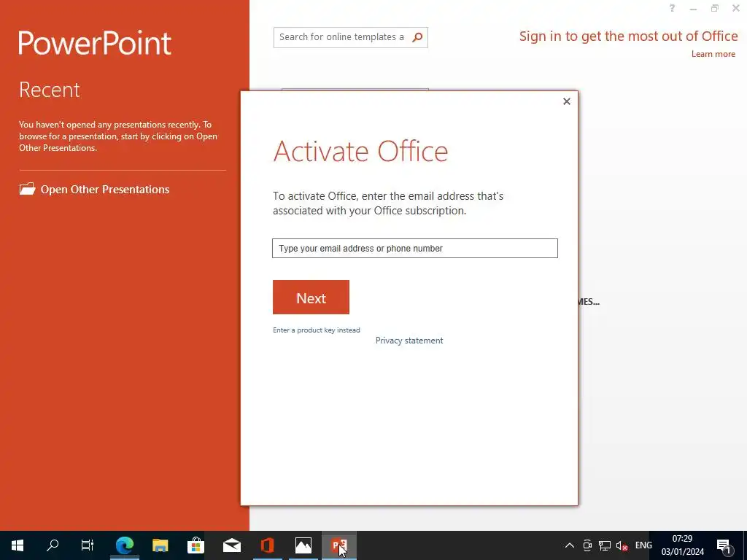Click the folder icon beside Open Other Presentations
The image size is (747, 560).
(27, 189)
